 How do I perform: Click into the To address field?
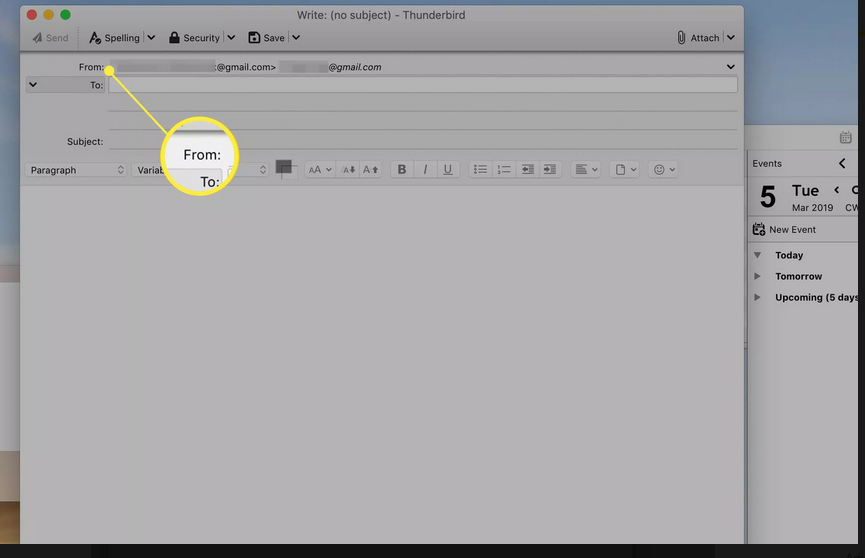423,84
